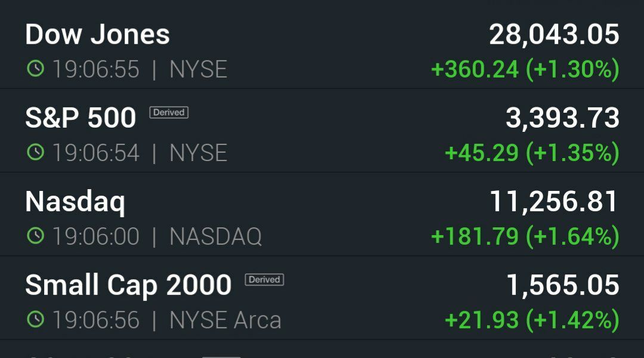Tap the Derived badge next to Small Cap 2000

tap(265, 279)
